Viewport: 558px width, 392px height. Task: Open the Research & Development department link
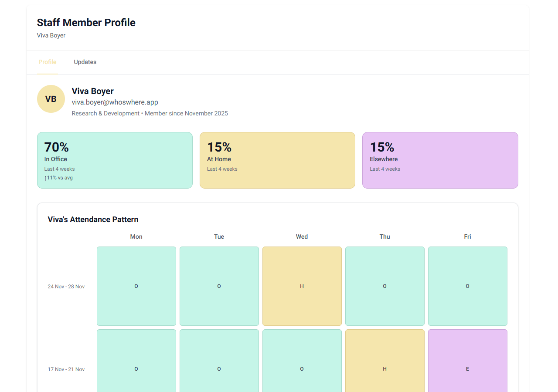[105, 113]
